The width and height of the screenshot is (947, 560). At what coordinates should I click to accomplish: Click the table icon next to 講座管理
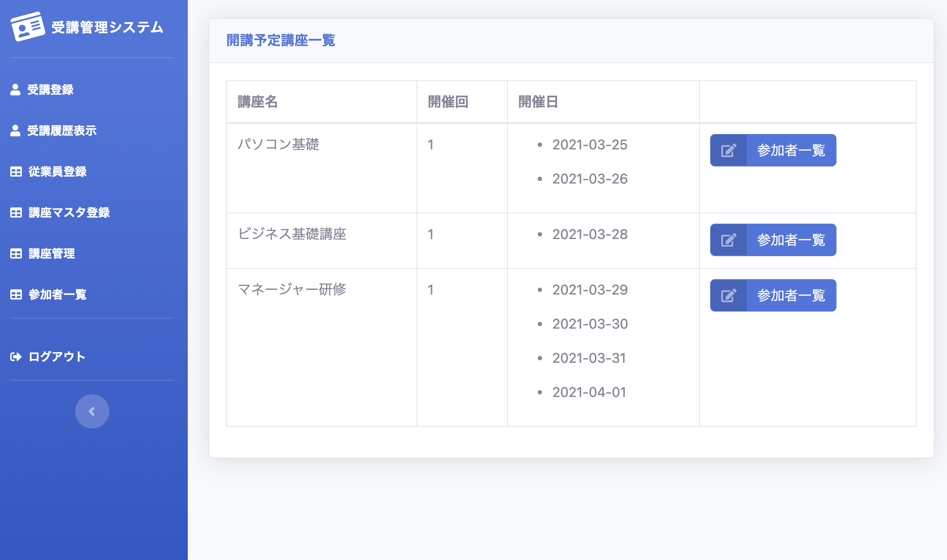(x=15, y=254)
